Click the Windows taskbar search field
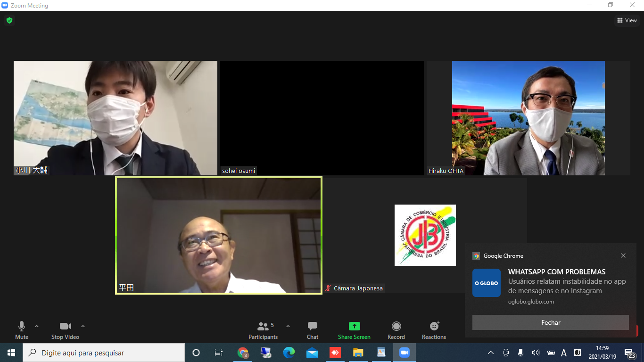The image size is (644, 362). pyautogui.click(x=104, y=353)
